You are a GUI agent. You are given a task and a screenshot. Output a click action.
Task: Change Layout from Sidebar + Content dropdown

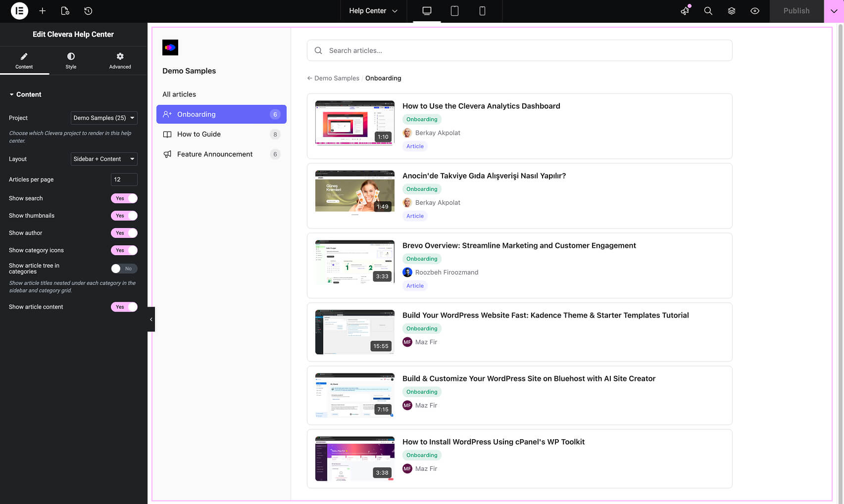(x=104, y=159)
